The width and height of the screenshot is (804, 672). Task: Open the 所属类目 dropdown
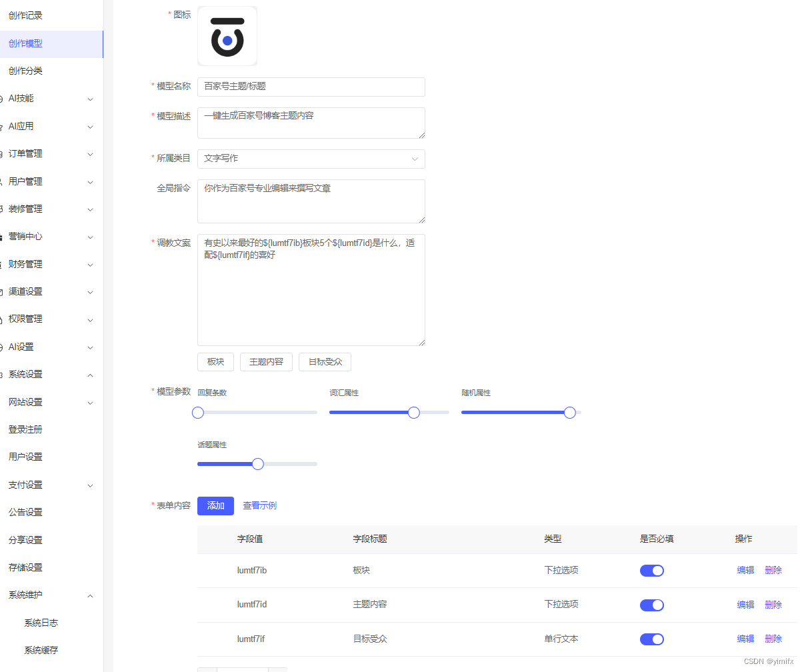point(311,159)
